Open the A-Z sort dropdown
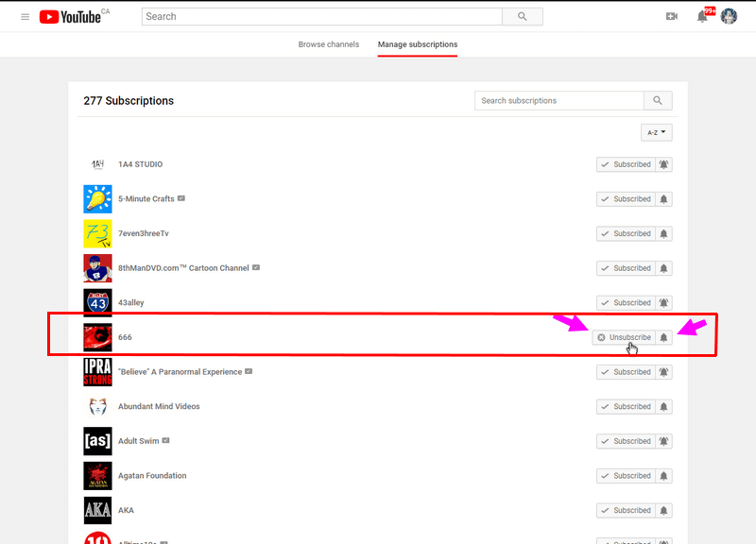 (656, 132)
